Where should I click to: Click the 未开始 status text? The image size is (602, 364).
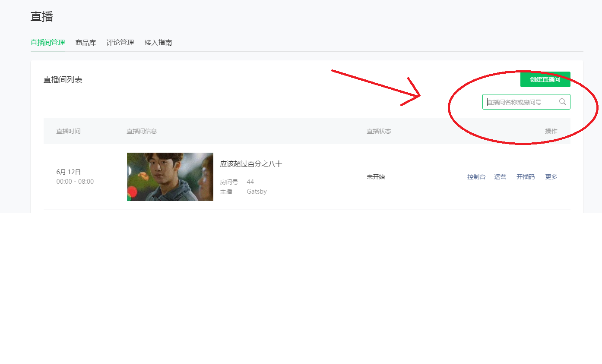point(376,177)
